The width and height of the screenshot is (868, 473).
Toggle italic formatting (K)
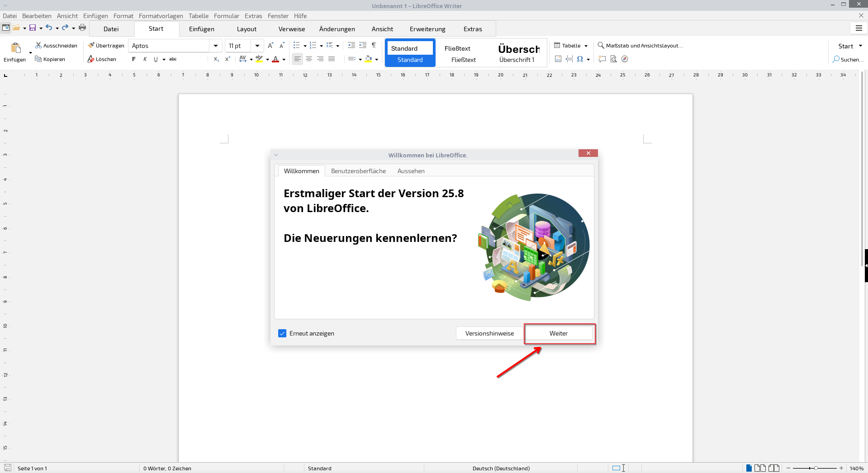(145, 59)
